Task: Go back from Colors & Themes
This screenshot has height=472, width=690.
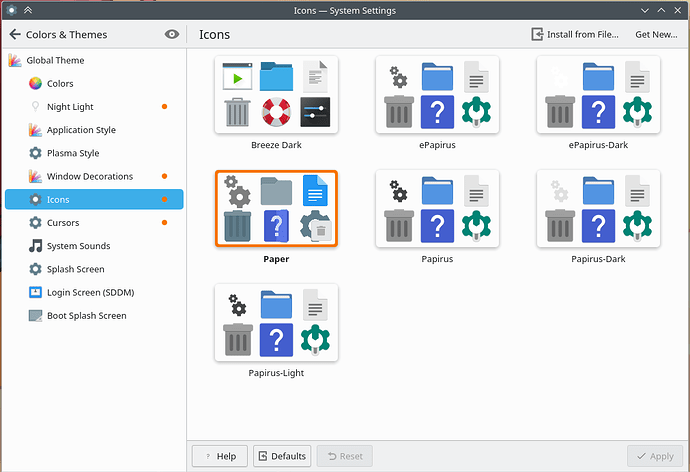Action: [x=15, y=34]
